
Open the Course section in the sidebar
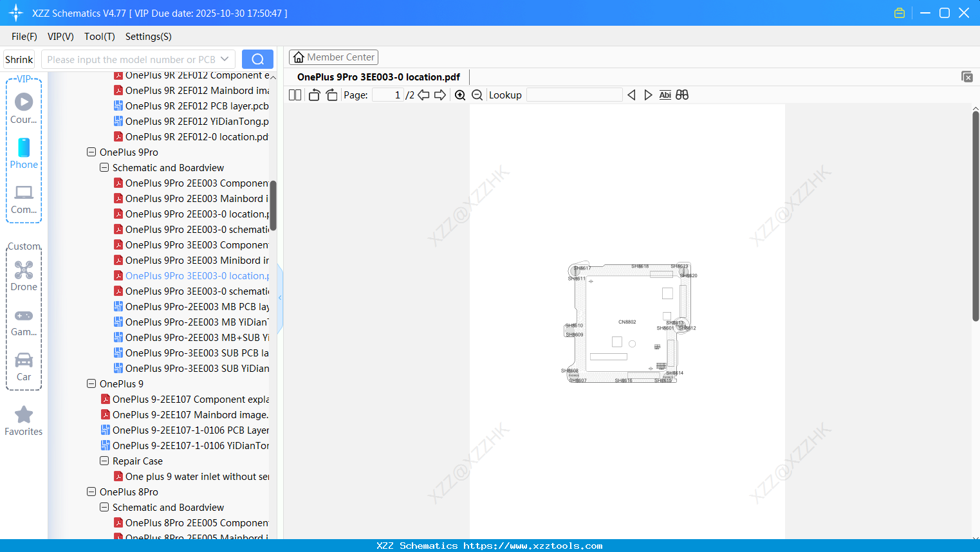pyautogui.click(x=24, y=108)
